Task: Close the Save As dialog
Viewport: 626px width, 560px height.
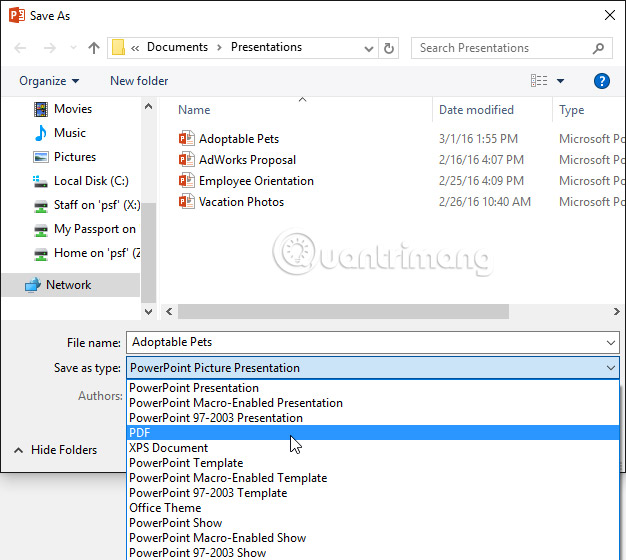Action: tap(610, 15)
